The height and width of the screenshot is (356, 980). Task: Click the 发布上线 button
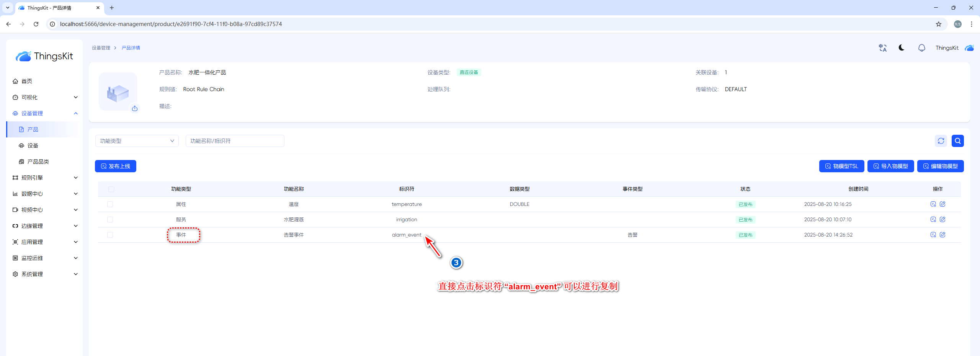point(116,166)
